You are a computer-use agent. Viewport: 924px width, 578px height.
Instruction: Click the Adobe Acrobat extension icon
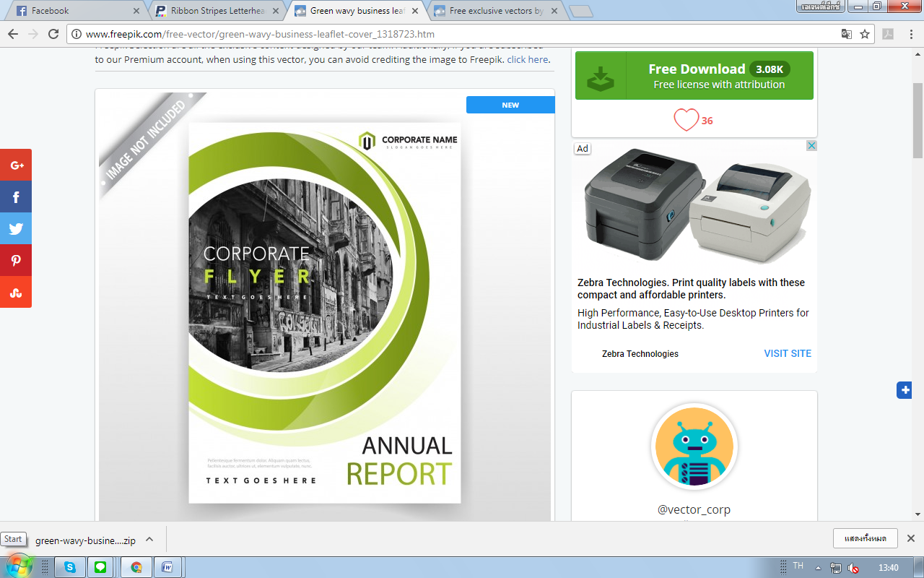tap(888, 34)
